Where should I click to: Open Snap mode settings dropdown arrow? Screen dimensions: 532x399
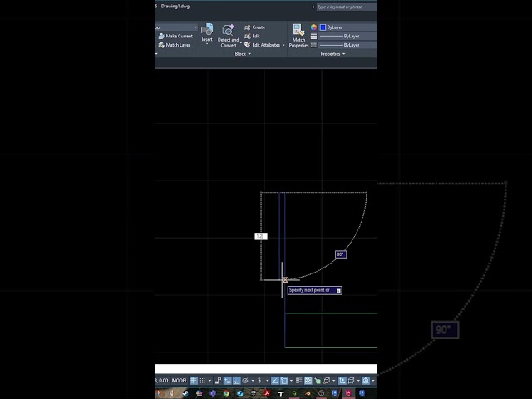209,381
